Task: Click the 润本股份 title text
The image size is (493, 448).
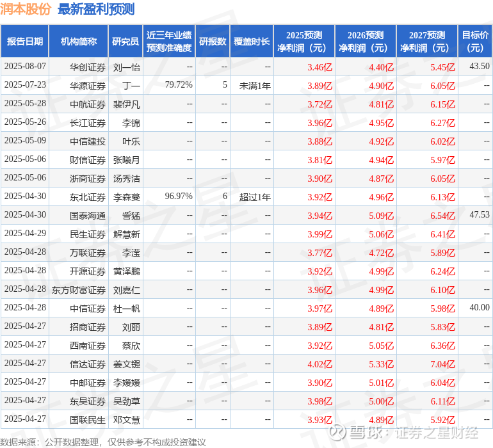Action: pyautogui.click(x=26, y=9)
